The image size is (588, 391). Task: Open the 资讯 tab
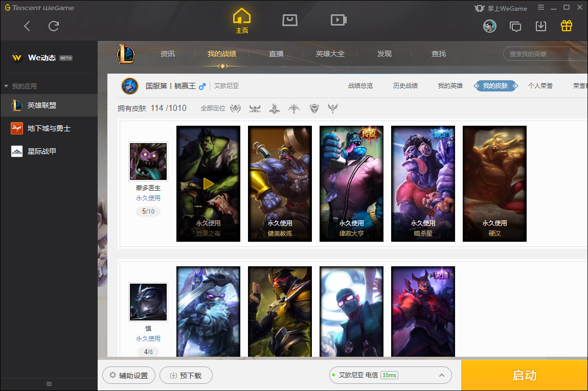coord(168,54)
